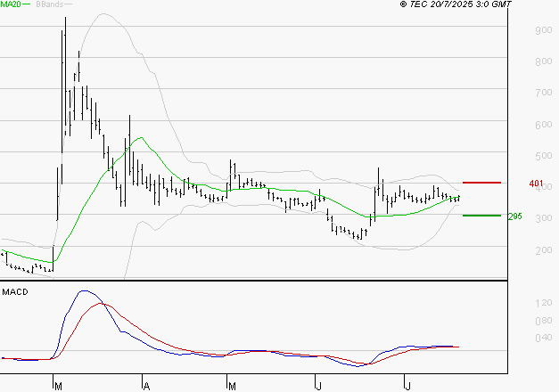The image size is (559, 392).
Task: Click the A month marker on axis
Action: (146, 386)
